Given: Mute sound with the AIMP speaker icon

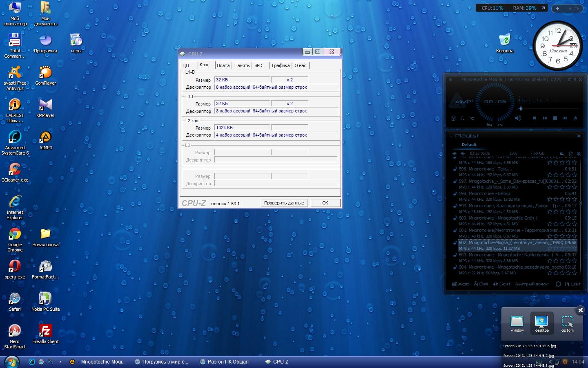Looking at the screenshot, I should point(518,118).
